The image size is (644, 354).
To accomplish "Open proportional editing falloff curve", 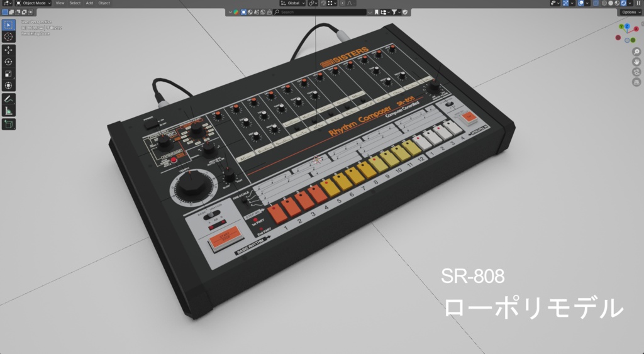I will pos(350,3).
